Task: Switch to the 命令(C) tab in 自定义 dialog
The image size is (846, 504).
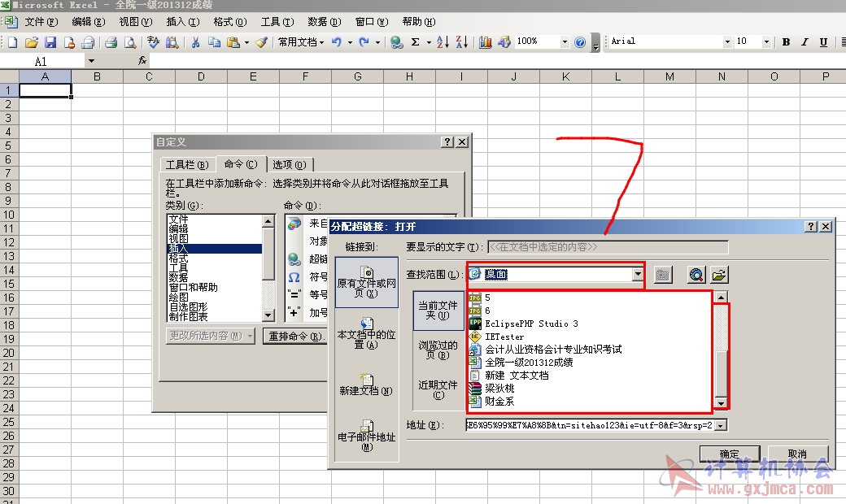Action: point(241,164)
